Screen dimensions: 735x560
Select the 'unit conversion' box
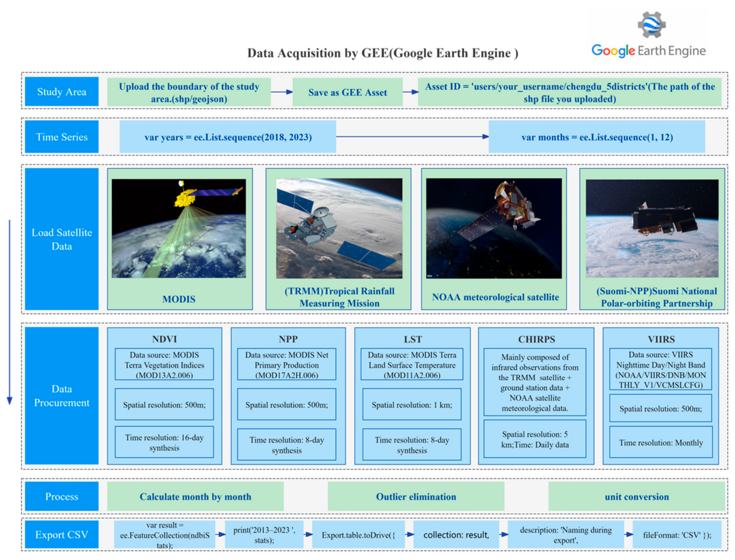tap(636, 496)
